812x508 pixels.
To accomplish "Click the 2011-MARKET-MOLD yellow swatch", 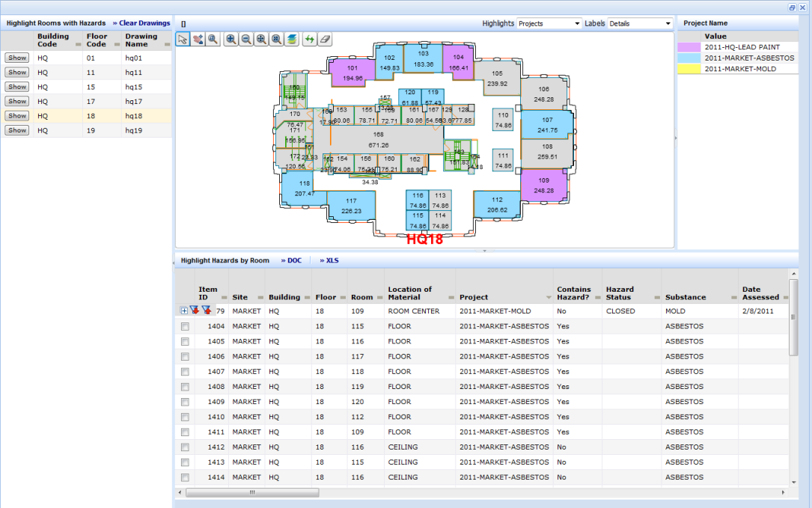I will pos(689,69).
